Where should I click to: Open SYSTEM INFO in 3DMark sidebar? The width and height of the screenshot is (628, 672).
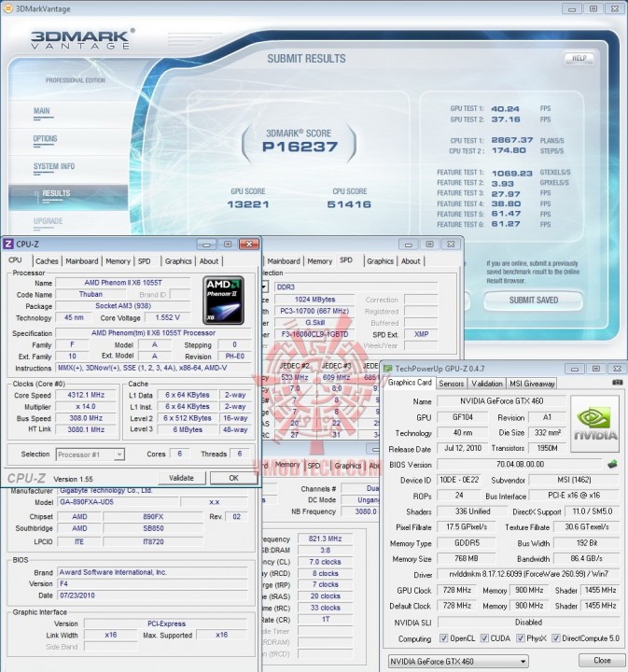[54, 166]
